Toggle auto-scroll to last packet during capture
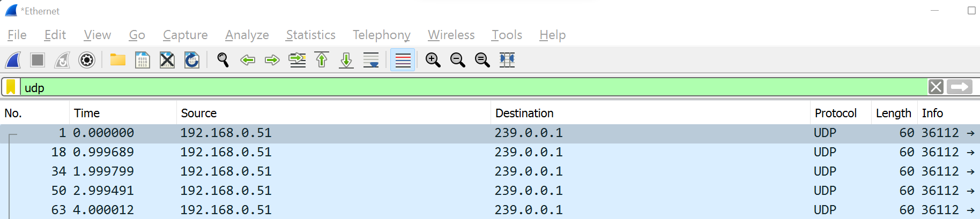This screenshot has height=219, width=980. pos(371,60)
